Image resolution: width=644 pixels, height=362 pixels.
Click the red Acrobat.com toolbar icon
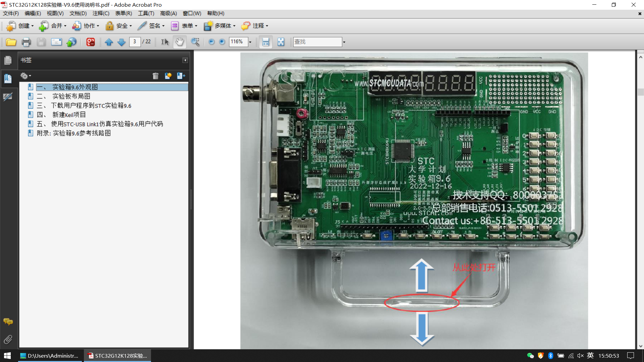pos(91,42)
